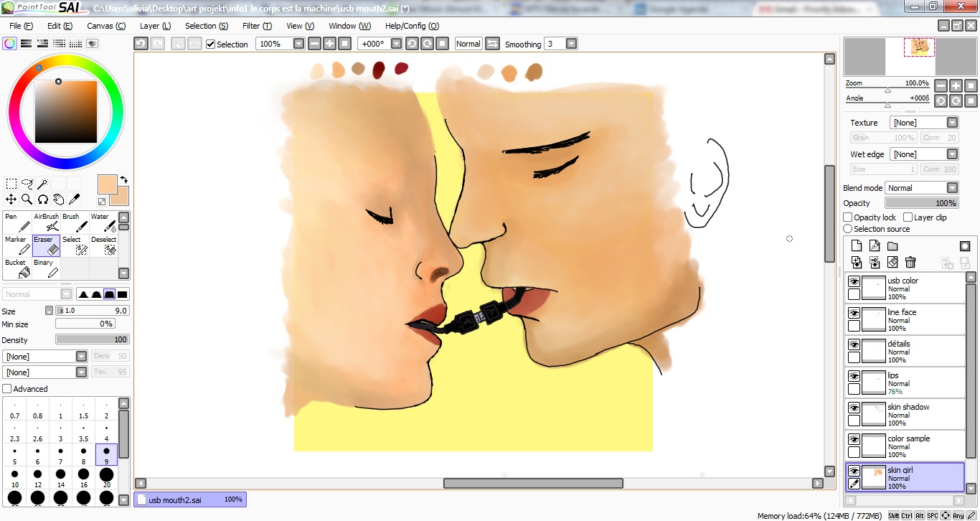Pick the Magic Wand selection tool
This screenshot has width=980, height=521.
pos(42,184)
